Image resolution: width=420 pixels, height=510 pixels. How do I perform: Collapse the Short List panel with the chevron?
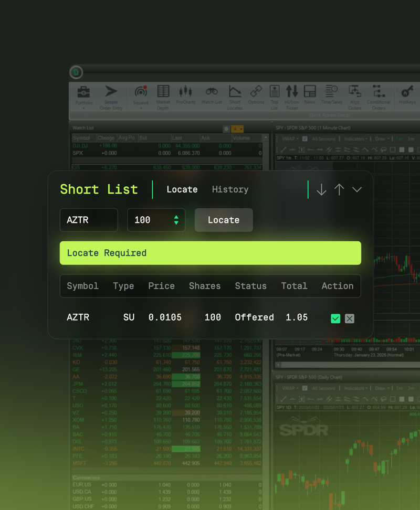[x=357, y=189]
